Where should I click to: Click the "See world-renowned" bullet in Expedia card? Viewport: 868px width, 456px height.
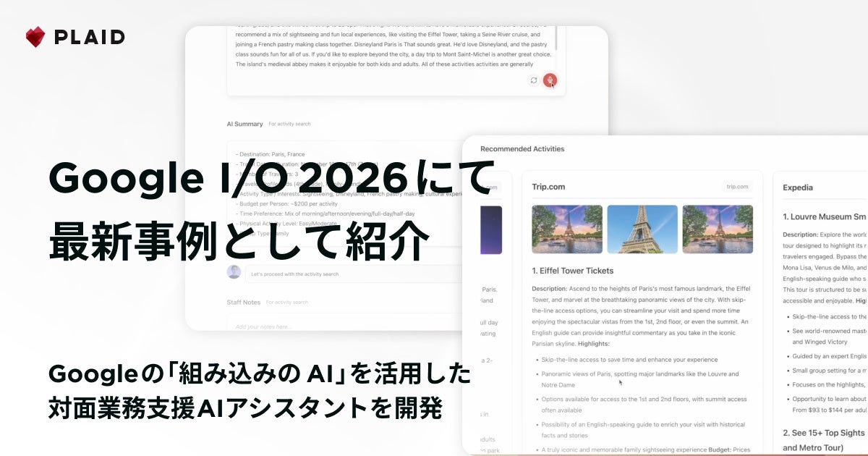(830, 336)
